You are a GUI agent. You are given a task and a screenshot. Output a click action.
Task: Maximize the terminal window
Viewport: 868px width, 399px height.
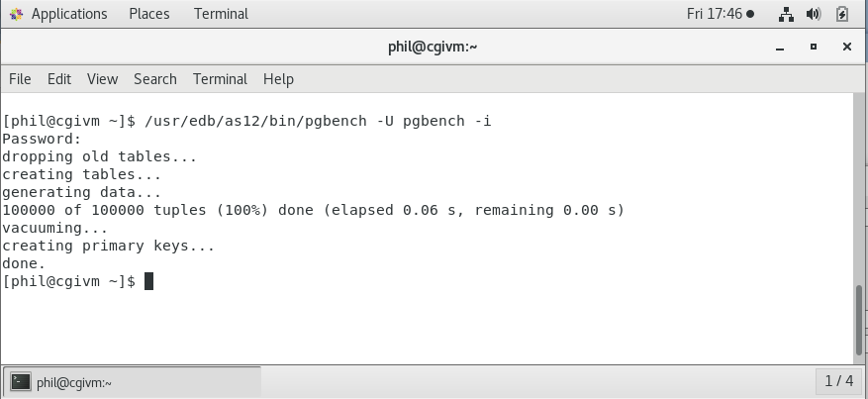(x=814, y=47)
